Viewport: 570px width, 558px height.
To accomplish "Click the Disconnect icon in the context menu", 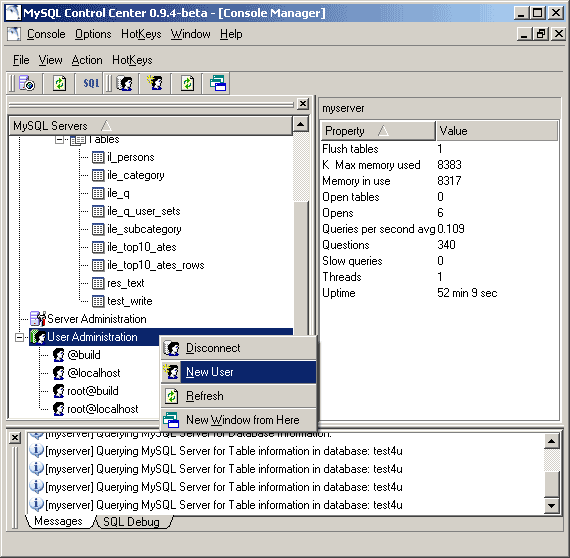I will pyautogui.click(x=171, y=348).
